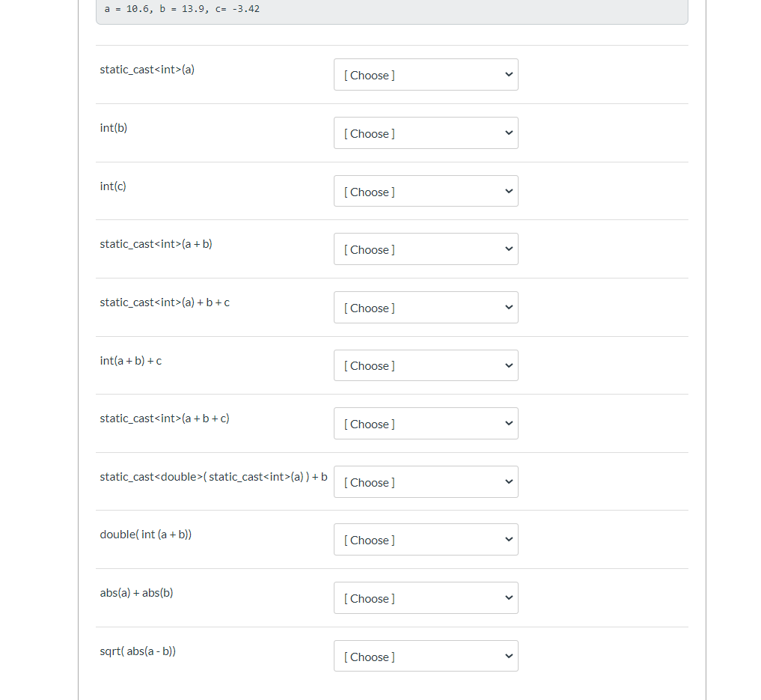Open the dropdown for abs(a) + abs(b)
This screenshot has height=700, width=761.
(x=426, y=597)
